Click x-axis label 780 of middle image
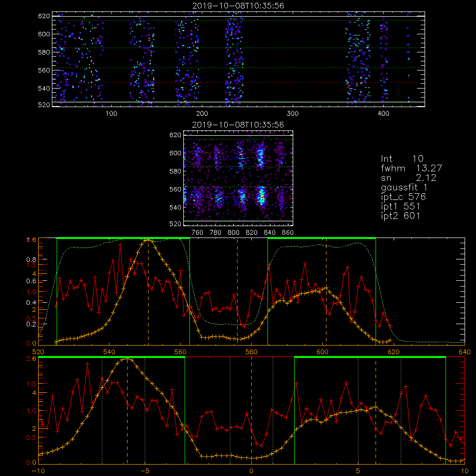The image size is (476, 476). click(216, 233)
